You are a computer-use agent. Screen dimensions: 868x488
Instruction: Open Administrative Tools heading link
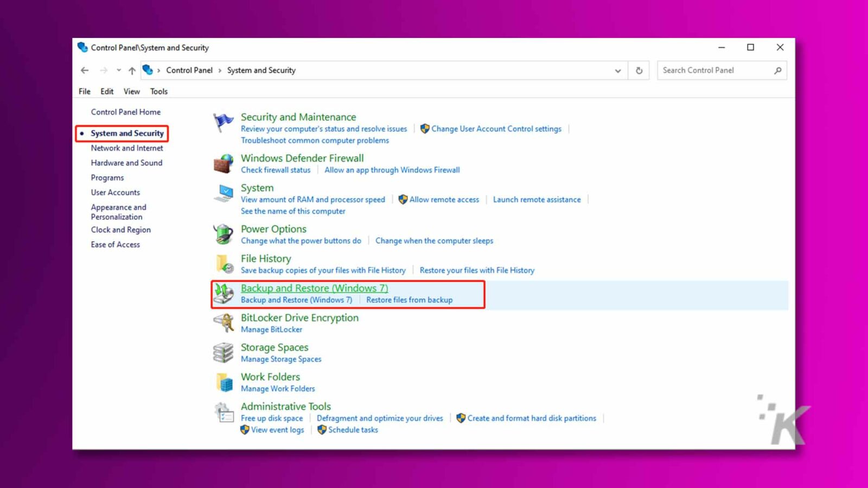pyautogui.click(x=286, y=407)
